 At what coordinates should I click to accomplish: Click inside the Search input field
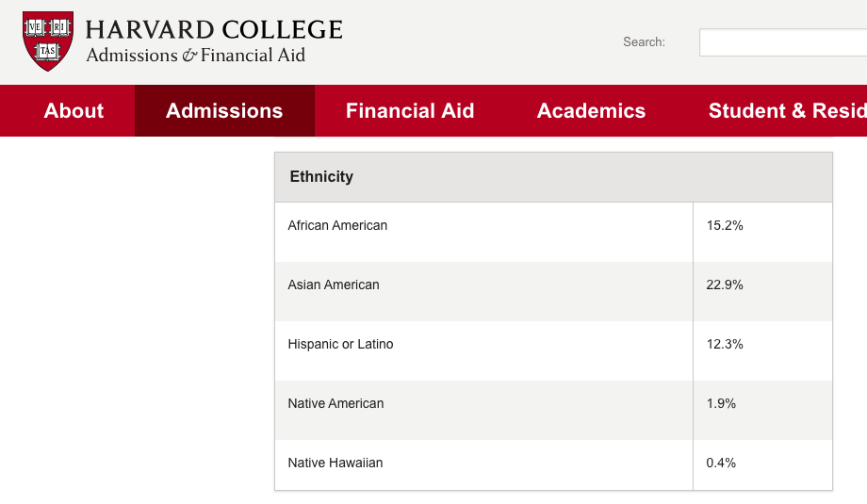coord(782,42)
